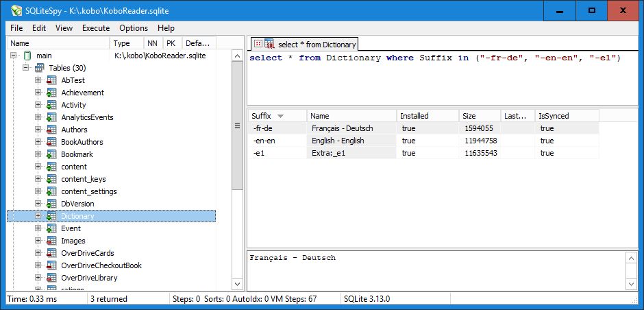The image size is (644, 310).
Task: Click the content table icon
Action: (51, 167)
